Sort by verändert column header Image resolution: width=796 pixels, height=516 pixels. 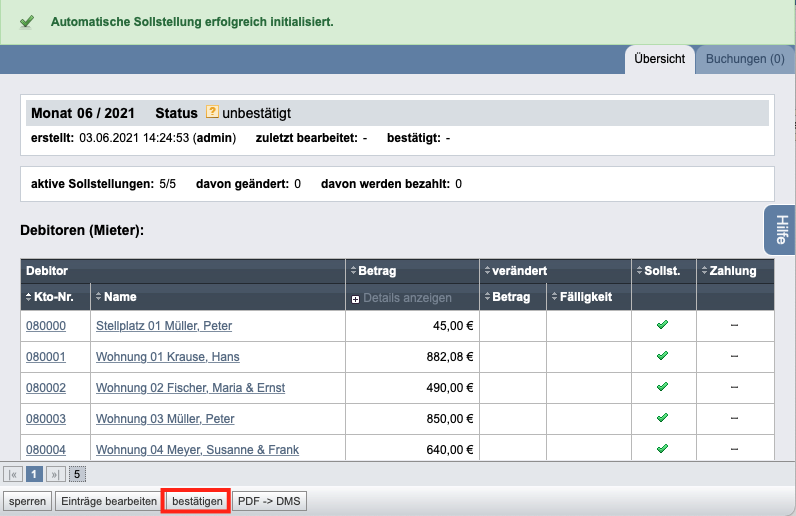[x=515, y=271]
